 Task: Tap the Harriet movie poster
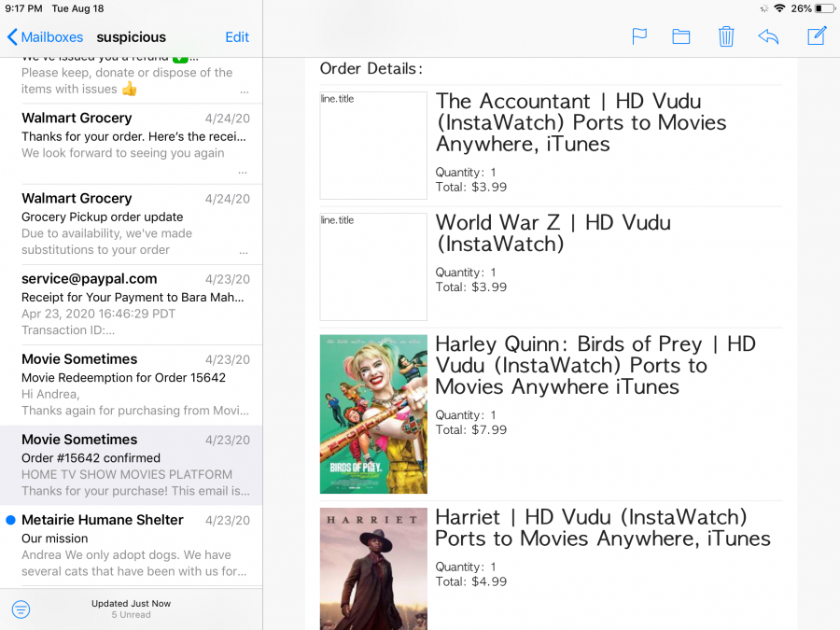373,568
